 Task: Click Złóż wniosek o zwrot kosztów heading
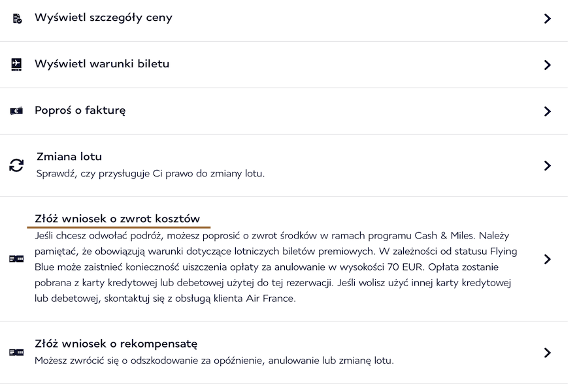pyautogui.click(x=118, y=219)
